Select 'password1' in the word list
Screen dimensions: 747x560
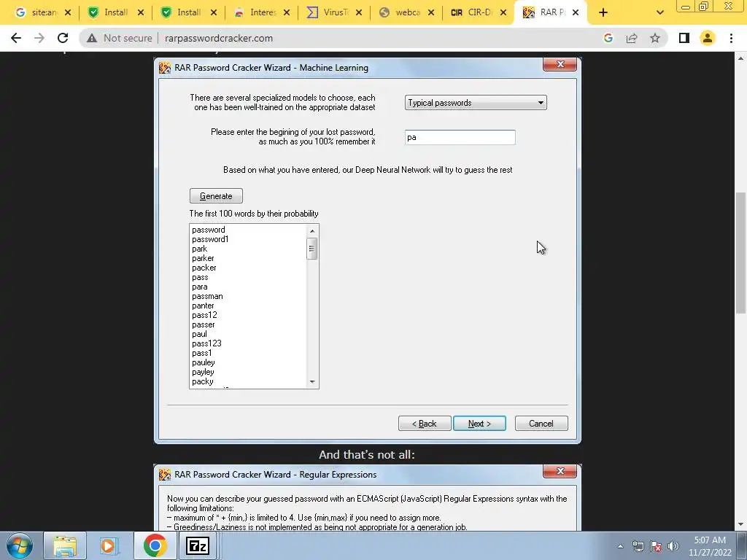210,239
